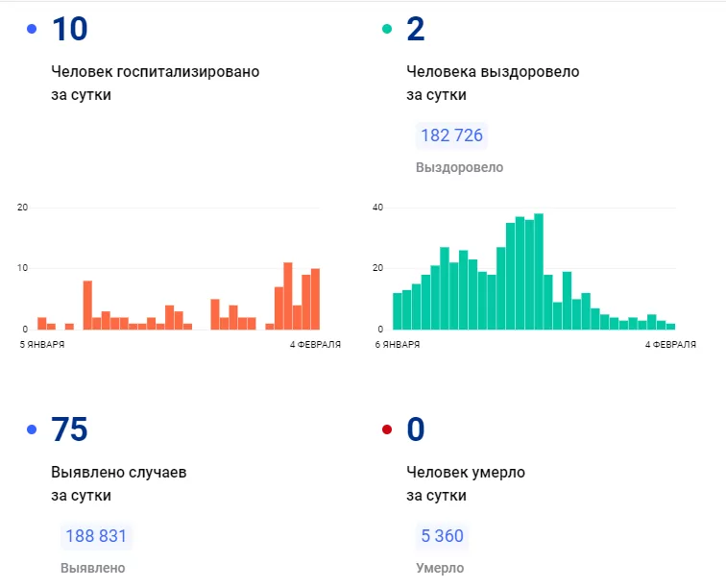The height and width of the screenshot is (588, 726).
Task: Click the red dot beside number 0
Action: [x=387, y=429]
